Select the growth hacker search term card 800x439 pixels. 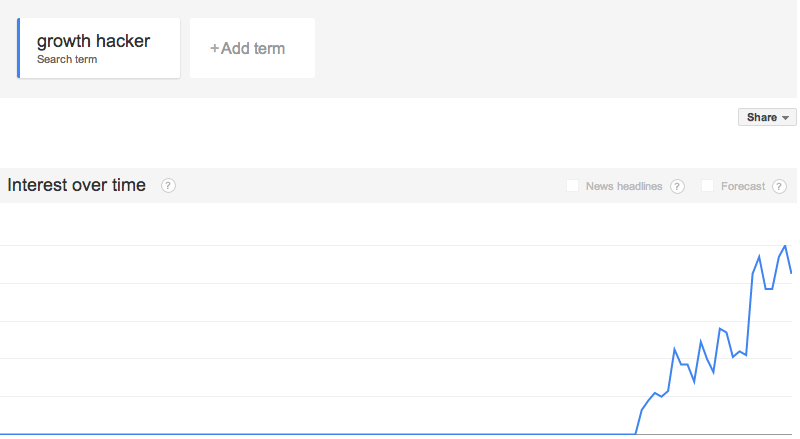[98, 48]
